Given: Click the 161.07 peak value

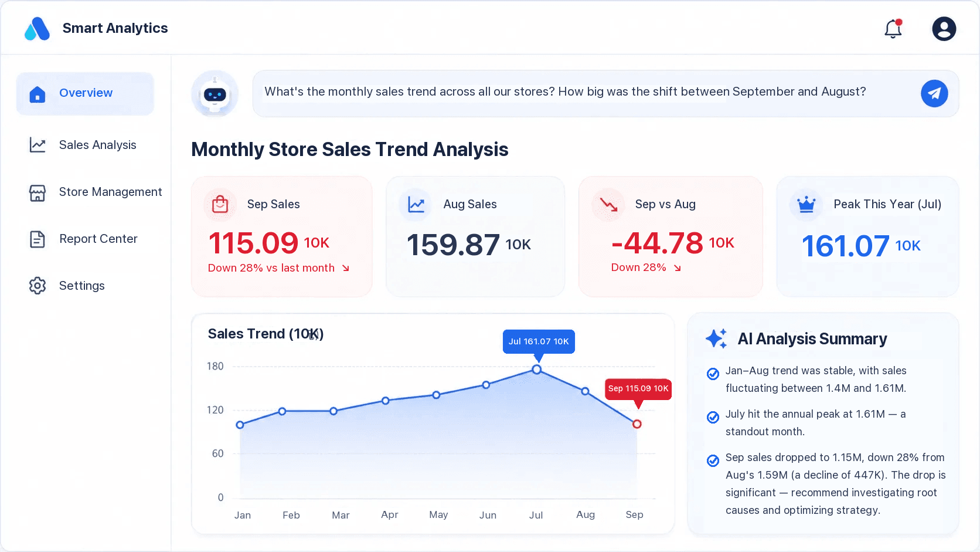Looking at the screenshot, I should pyautogui.click(x=845, y=246).
